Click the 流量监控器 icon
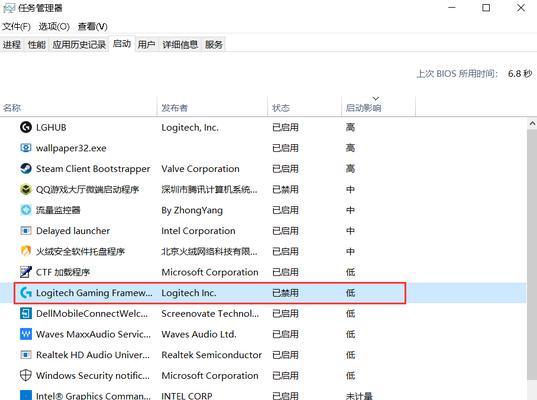537x400 pixels. click(26, 210)
